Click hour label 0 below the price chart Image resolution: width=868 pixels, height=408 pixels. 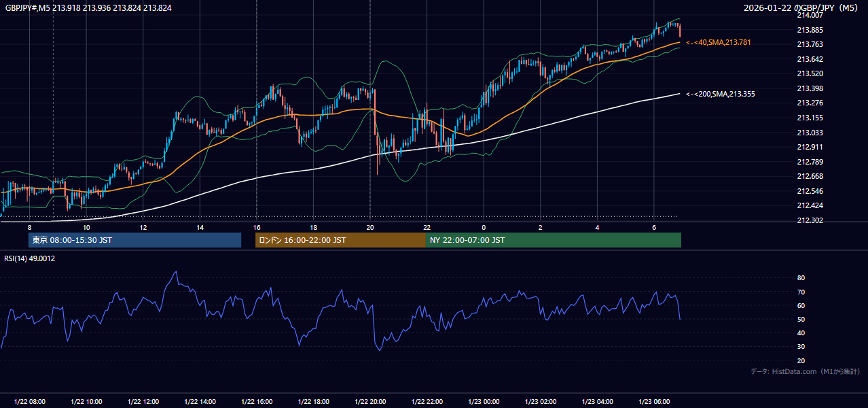click(484, 227)
